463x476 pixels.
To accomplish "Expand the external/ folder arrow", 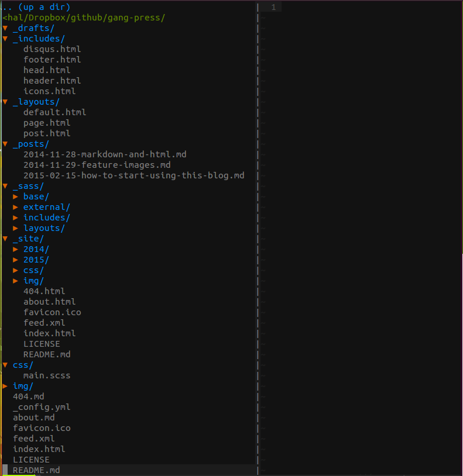I will pyautogui.click(x=15, y=207).
